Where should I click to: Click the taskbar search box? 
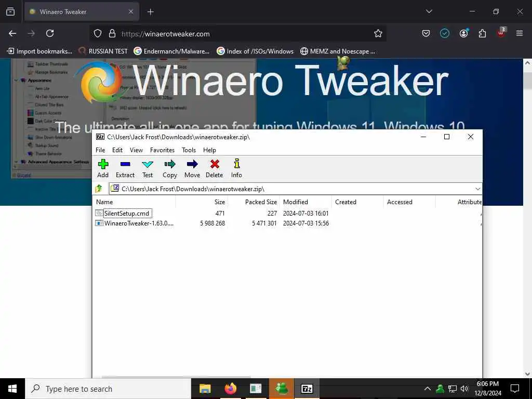tap(108, 389)
